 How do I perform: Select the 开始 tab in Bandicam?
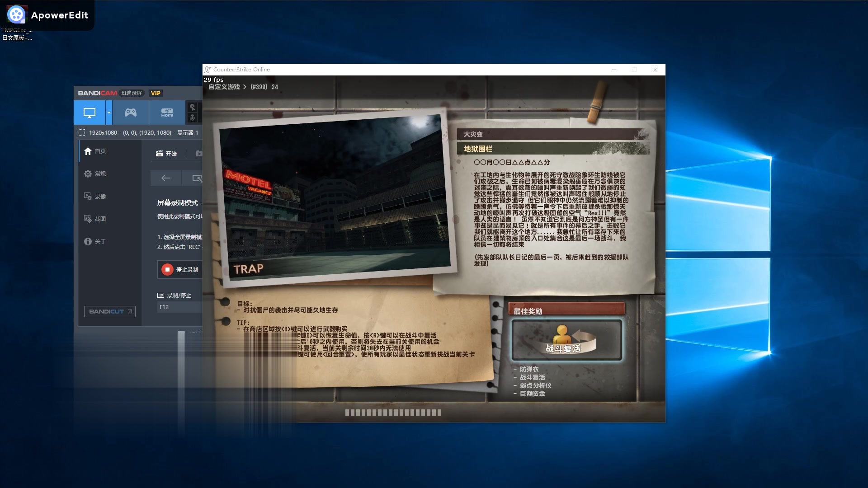tap(167, 154)
